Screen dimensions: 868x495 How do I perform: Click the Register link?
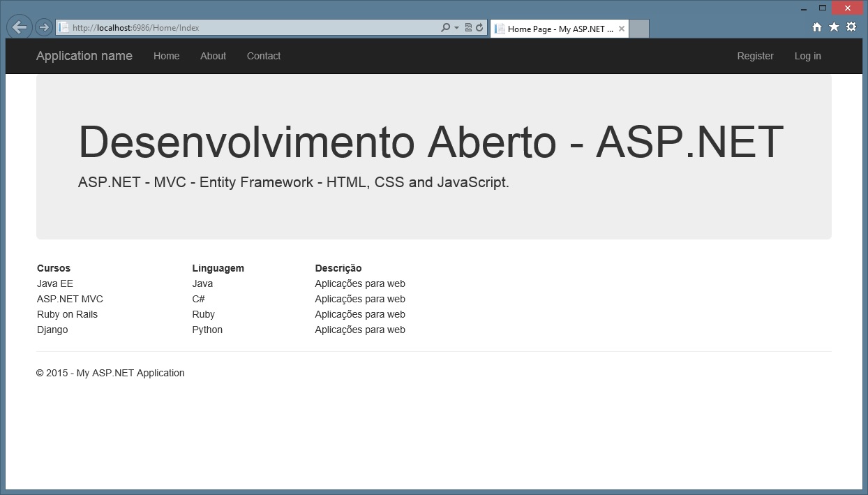click(755, 56)
